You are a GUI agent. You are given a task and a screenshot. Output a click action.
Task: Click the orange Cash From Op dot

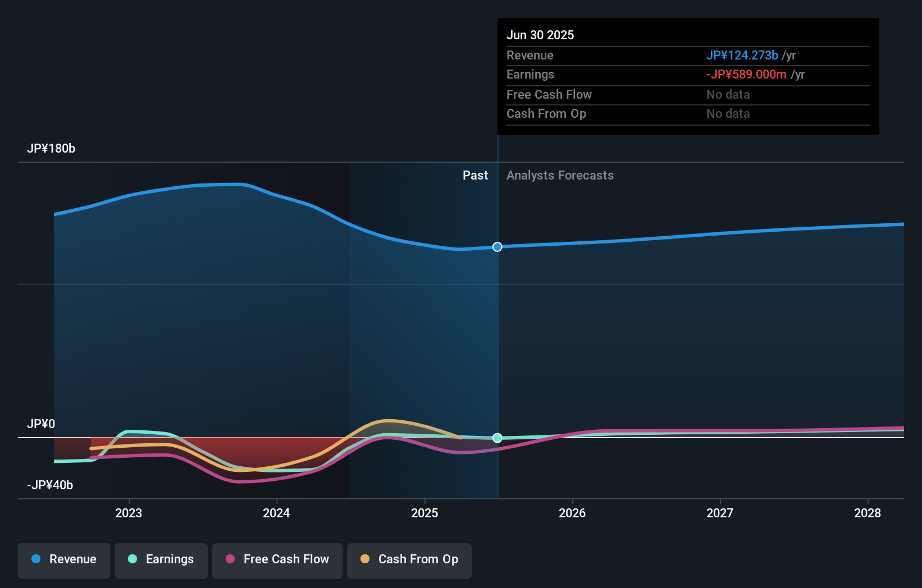(365, 559)
